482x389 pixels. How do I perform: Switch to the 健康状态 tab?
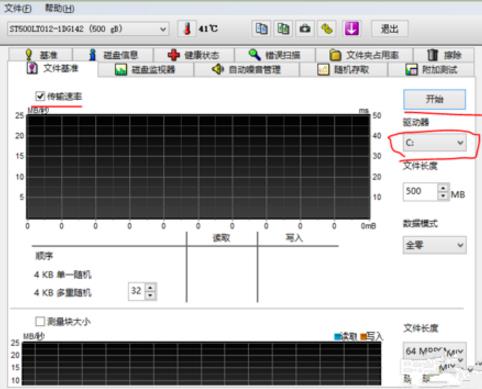194,55
